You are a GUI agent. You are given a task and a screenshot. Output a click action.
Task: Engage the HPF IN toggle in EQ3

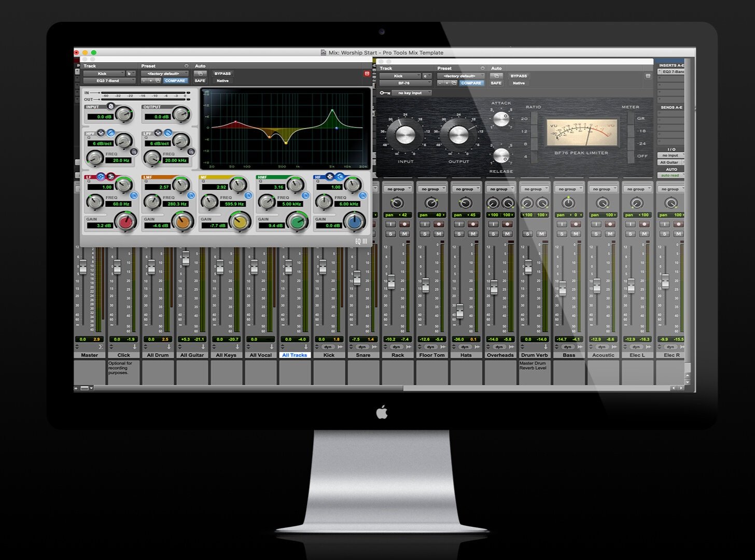pos(134,152)
